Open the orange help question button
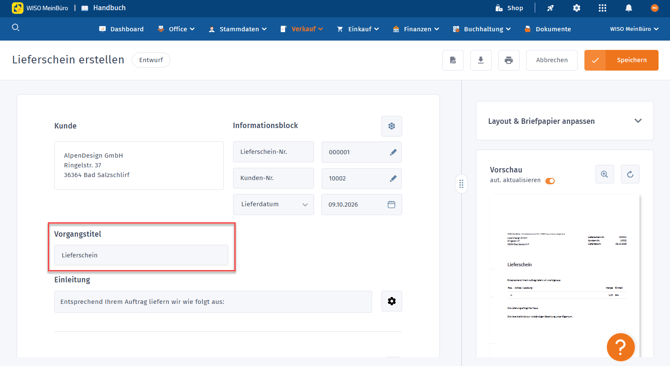This screenshot has width=670, height=366. (x=620, y=347)
